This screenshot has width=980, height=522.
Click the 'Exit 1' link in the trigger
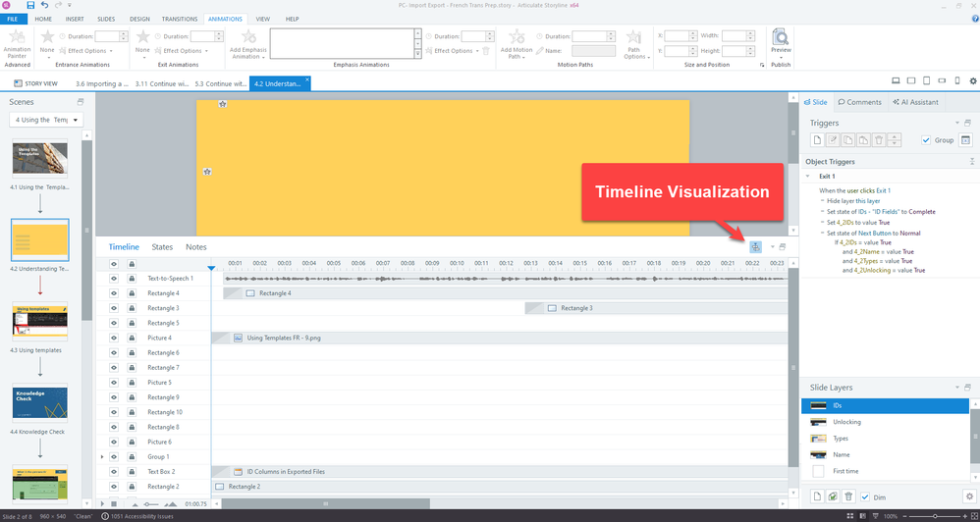[883, 190]
